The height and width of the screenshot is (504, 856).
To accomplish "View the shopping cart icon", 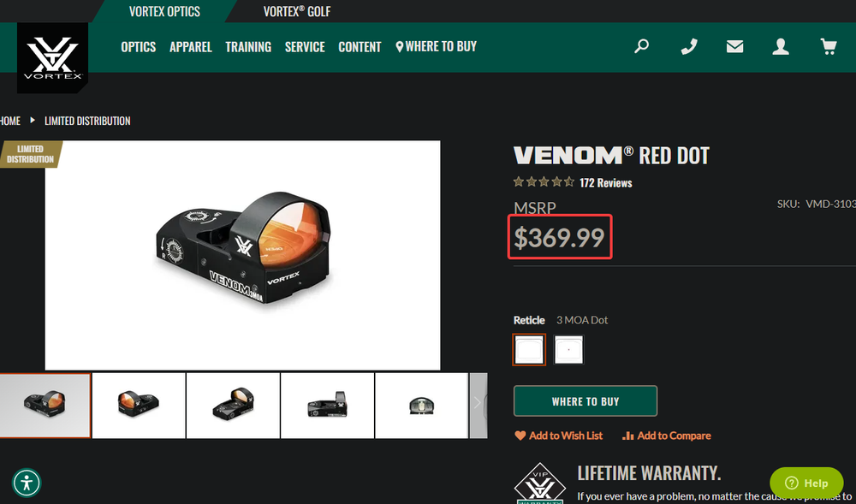I will [x=828, y=46].
